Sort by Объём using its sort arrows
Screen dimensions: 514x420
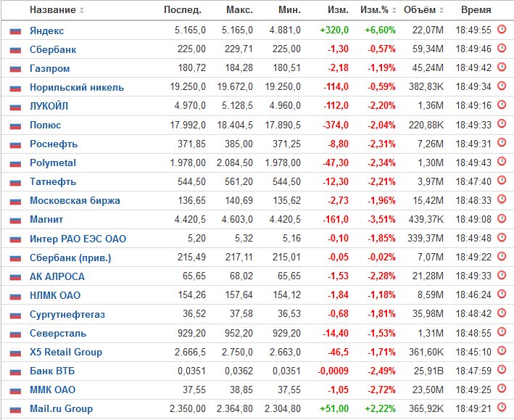442,10
